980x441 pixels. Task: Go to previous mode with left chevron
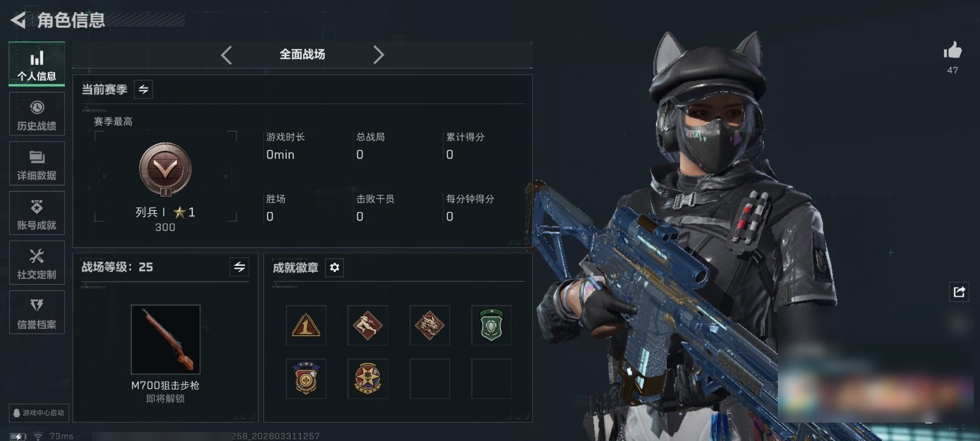point(226,55)
